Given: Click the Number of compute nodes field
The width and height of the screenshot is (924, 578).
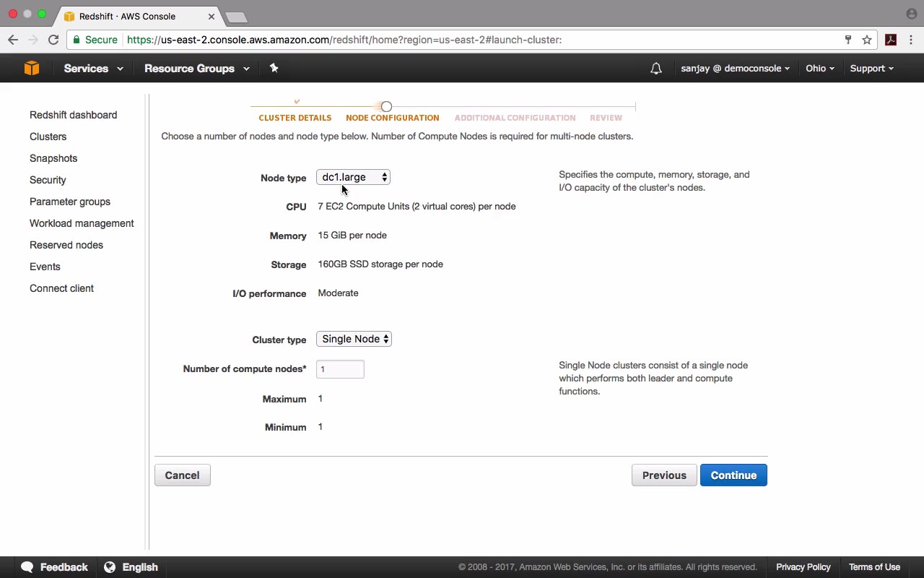Looking at the screenshot, I should (340, 369).
